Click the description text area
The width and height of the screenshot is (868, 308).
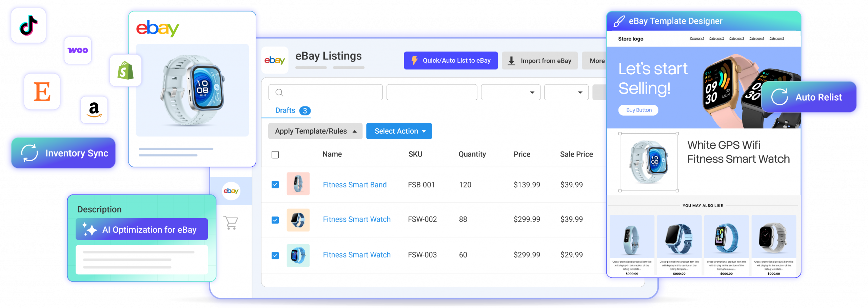tap(142, 260)
